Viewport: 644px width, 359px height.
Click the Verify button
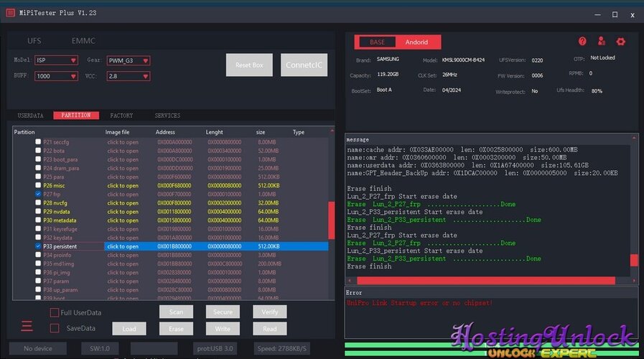pos(270,312)
